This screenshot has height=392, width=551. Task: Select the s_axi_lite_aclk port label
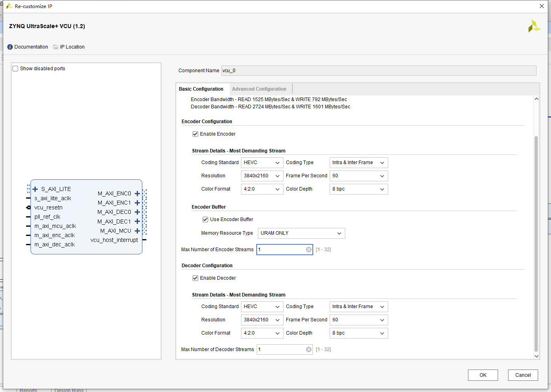53,198
